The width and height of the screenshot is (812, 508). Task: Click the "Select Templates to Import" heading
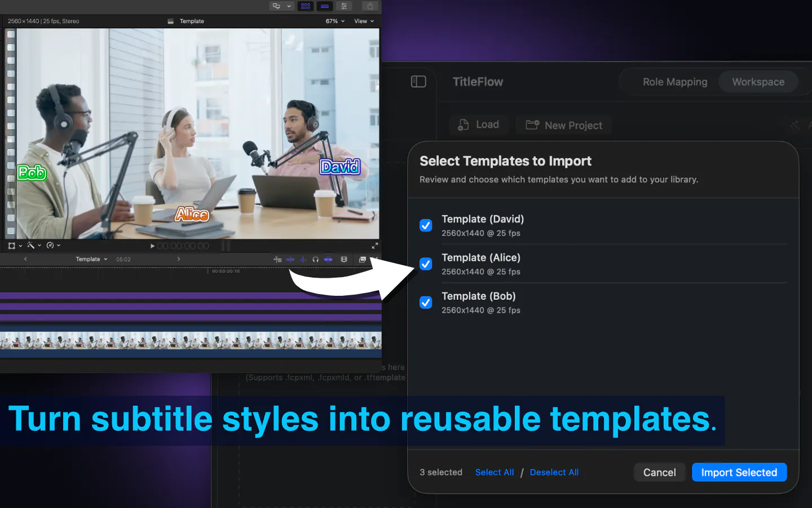click(506, 161)
